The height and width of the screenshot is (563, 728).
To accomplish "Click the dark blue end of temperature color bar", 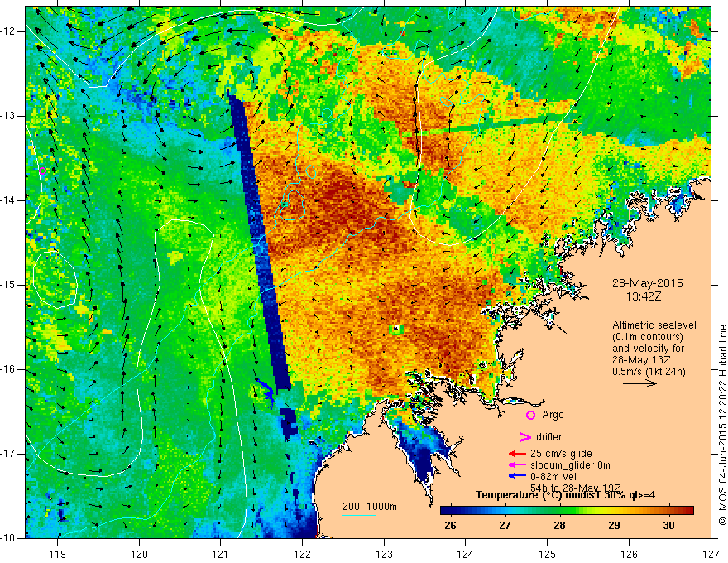I will coord(445,511).
